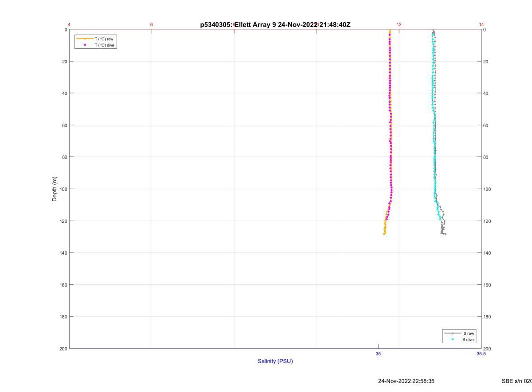
Task: Click the red temperature tick label 6
Action: pyautogui.click(x=152, y=25)
